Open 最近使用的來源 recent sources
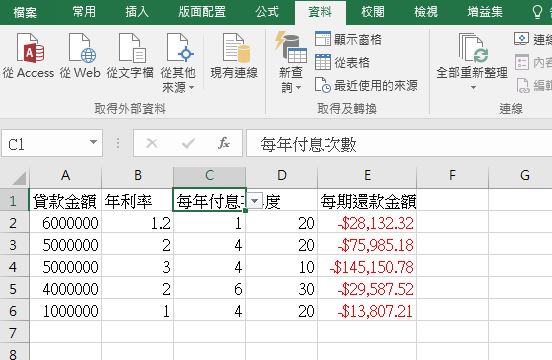Image resolution: width=552 pixels, height=360 pixels. [366, 86]
